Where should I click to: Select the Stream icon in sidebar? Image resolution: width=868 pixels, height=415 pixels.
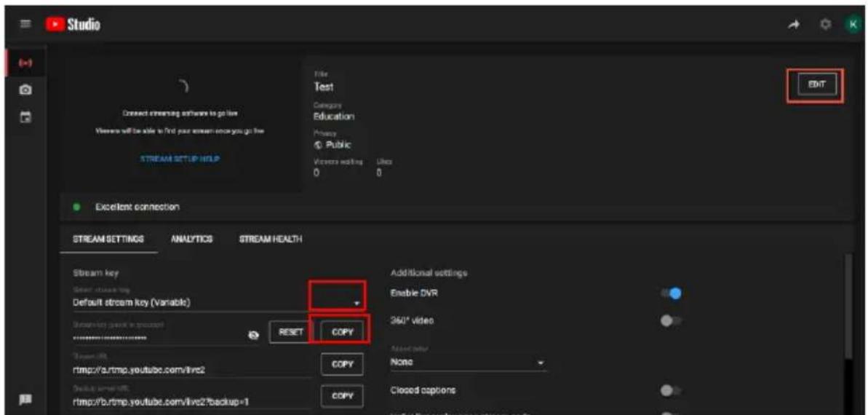pos(25,63)
